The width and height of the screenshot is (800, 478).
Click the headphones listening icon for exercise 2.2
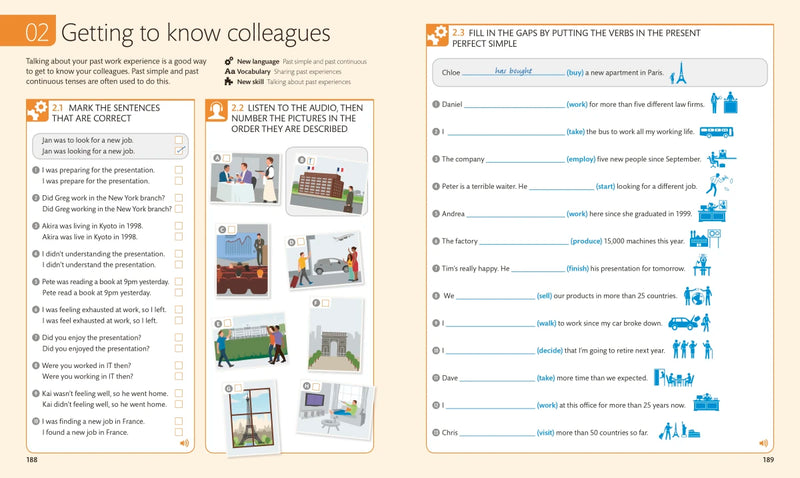tap(215, 111)
